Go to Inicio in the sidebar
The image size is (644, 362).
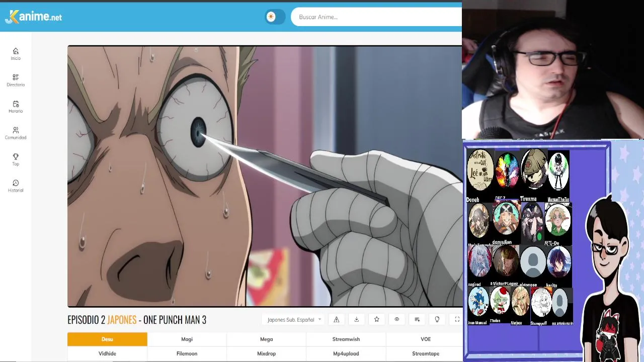16,54
